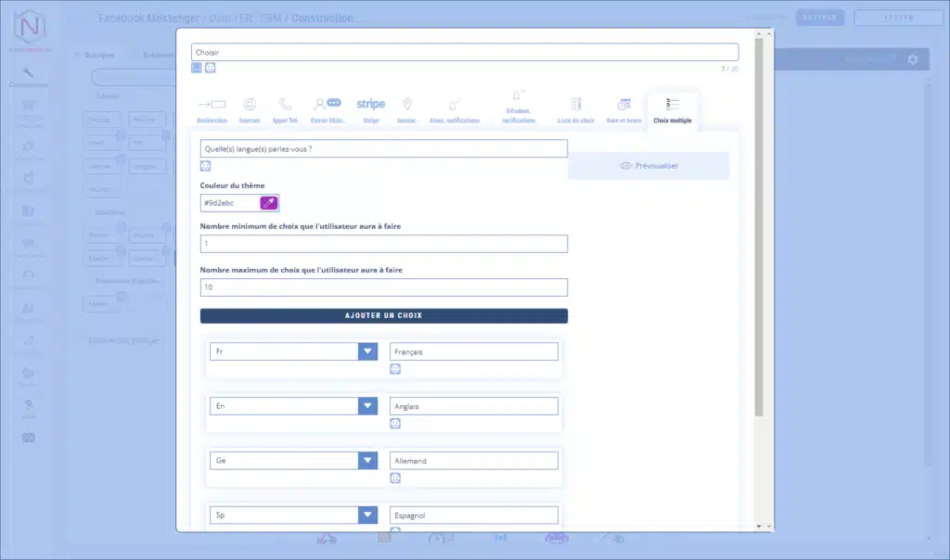Click the Geoloc. map pin icon
The width and height of the screenshot is (950, 560).
coord(406,109)
